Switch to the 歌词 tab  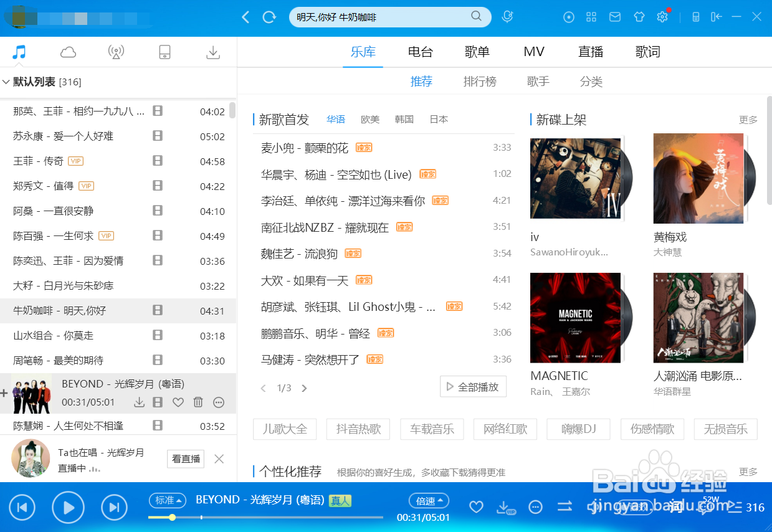tap(648, 52)
